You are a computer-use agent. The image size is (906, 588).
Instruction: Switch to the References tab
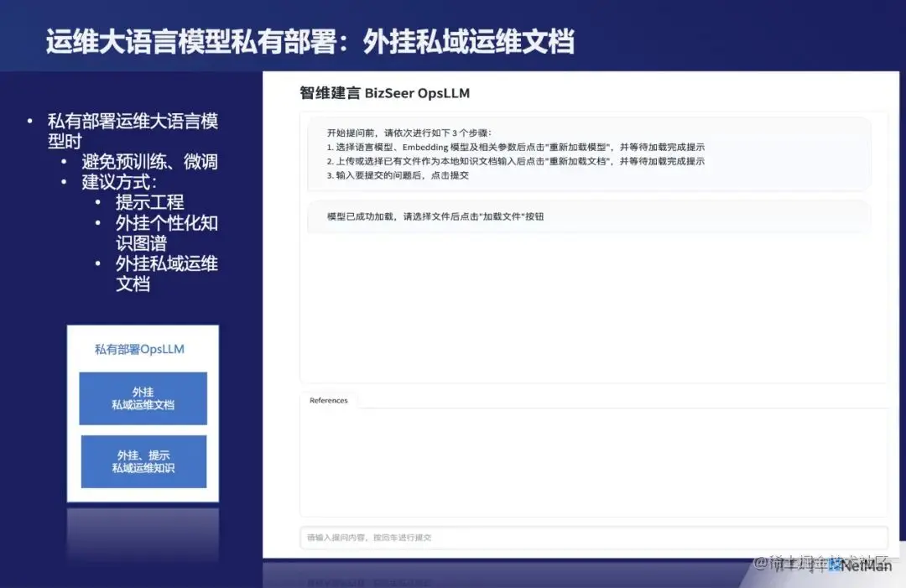pyautogui.click(x=328, y=400)
